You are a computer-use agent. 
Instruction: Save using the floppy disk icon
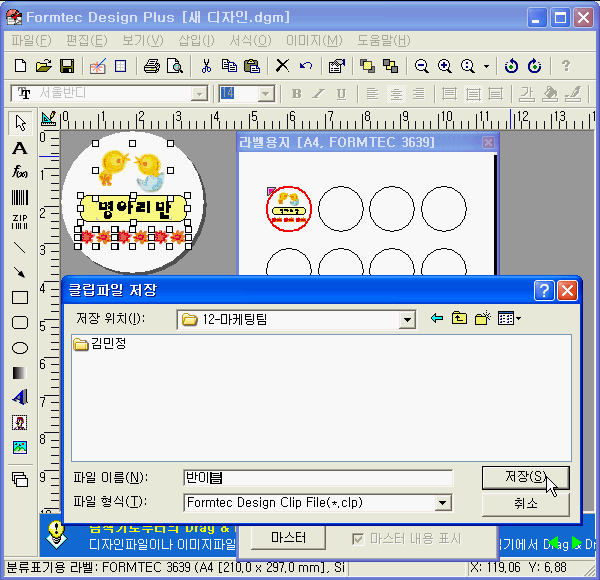pos(67,66)
